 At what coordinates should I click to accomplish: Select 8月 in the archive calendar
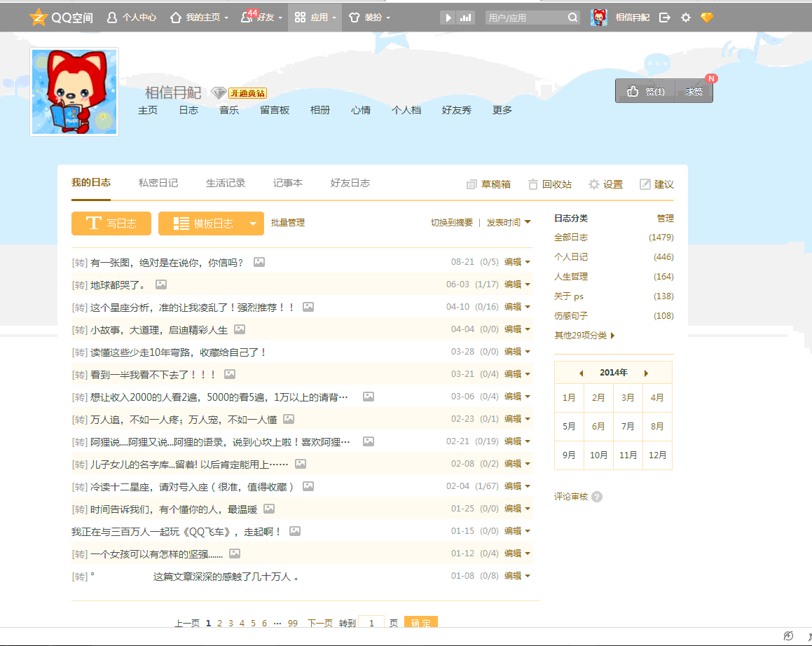pyautogui.click(x=657, y=427)
